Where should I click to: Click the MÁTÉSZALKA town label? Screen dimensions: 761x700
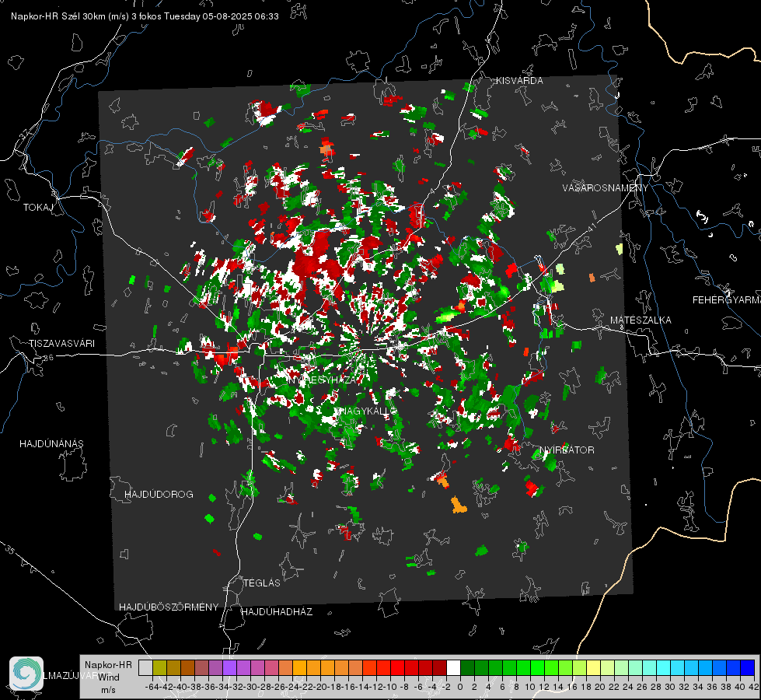coord(641,320)
